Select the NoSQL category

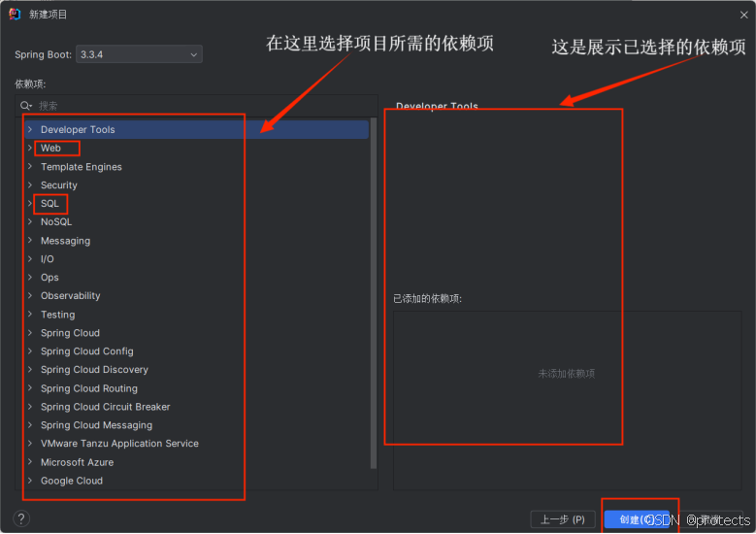[56, 222]
